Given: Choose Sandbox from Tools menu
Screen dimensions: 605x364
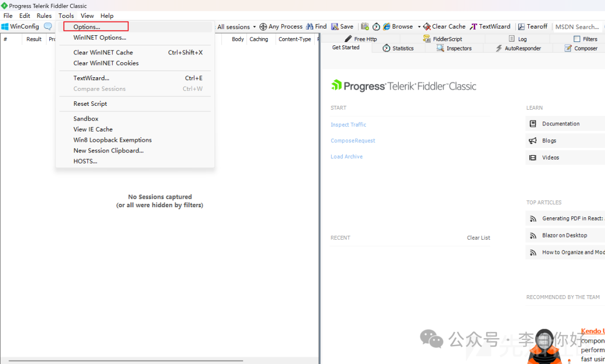Looking at the screenshot, I should click(135, 119).
